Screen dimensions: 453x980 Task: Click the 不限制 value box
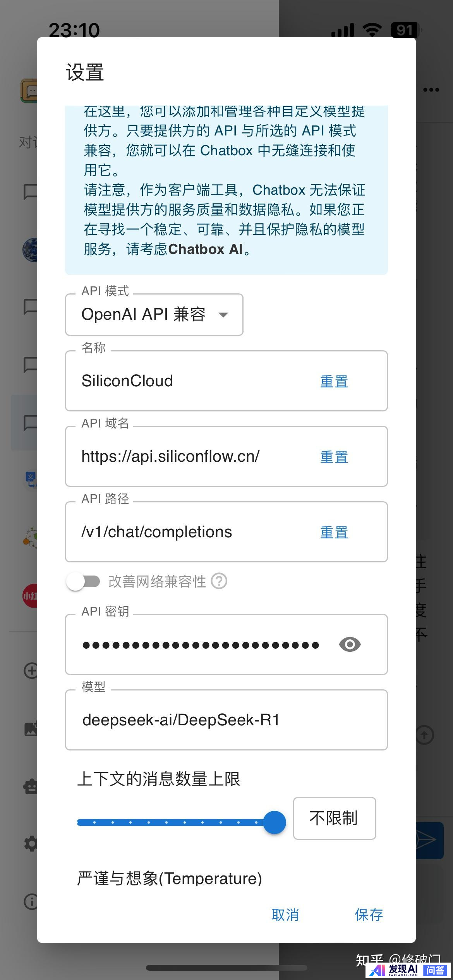pos(334,818)
